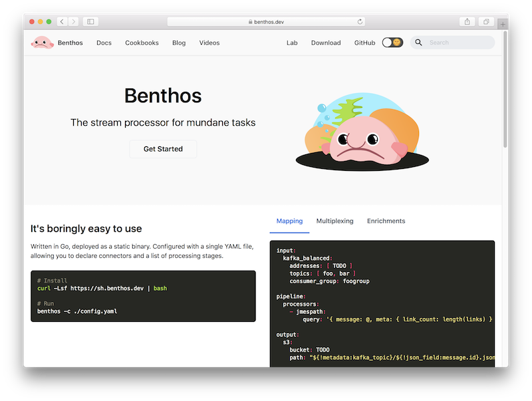Click the benthos.dev address bar

point(266,22)
